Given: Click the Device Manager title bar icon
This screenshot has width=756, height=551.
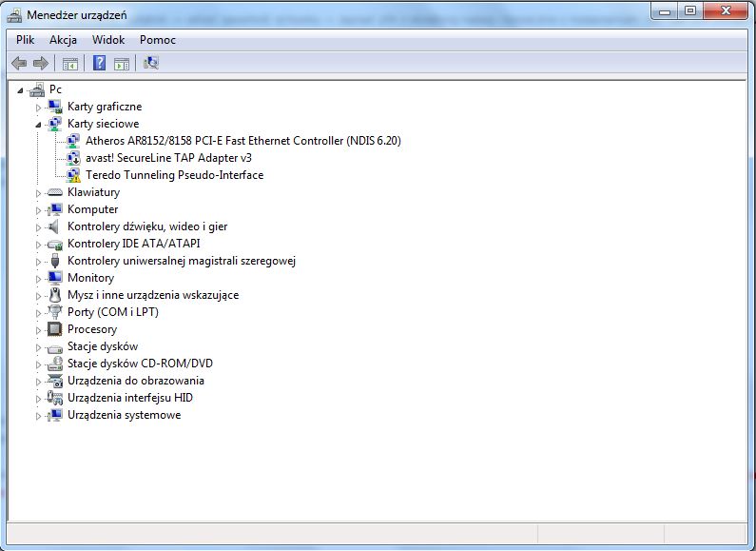Looking at the screenshot, I should pos(14,15).
